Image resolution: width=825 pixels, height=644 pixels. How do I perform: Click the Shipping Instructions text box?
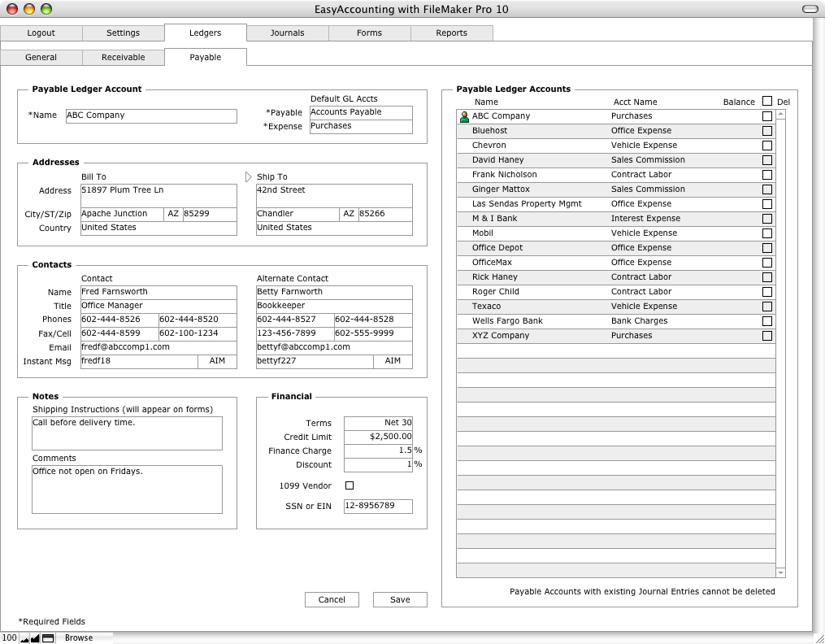(127, 433)
